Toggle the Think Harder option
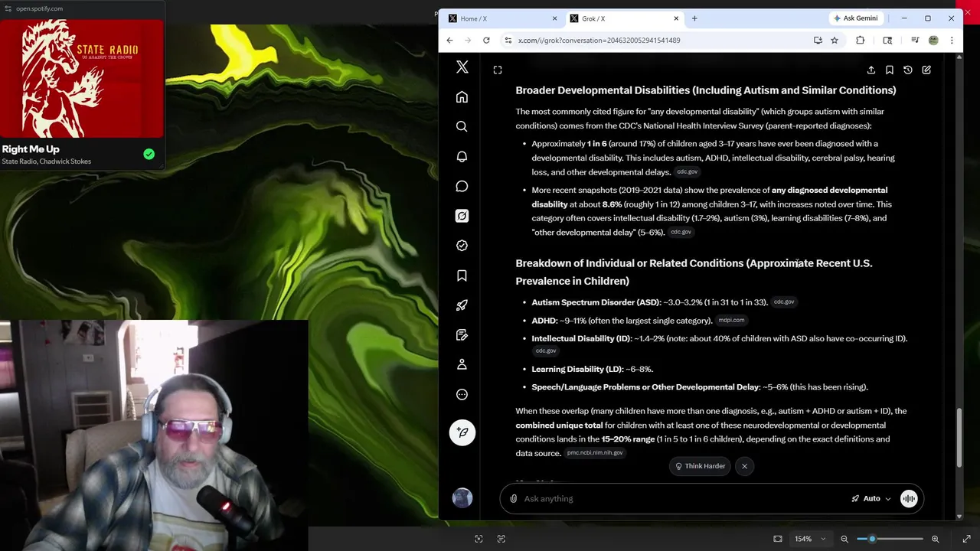Image resolution: width=980 pixels, height=551 pixels. 700,466
